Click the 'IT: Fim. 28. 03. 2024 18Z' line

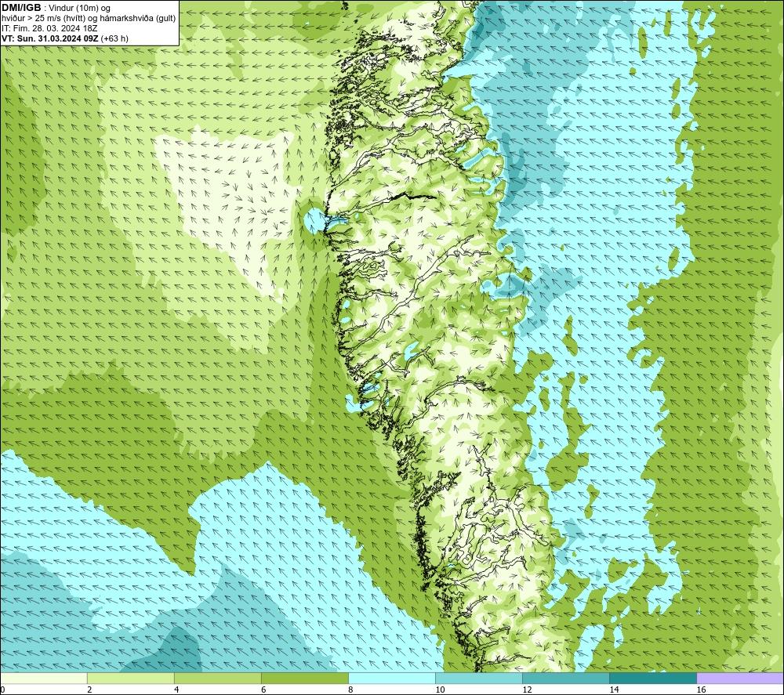pyautogui.click(x=49, y=28)
